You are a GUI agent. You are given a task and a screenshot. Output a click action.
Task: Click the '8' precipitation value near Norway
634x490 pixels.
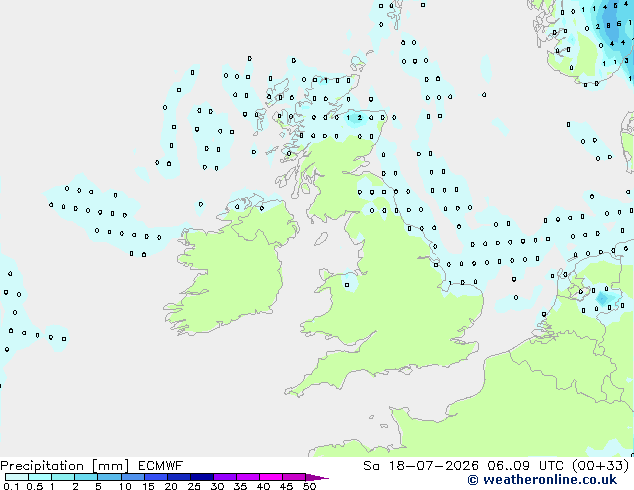point(608,26)
